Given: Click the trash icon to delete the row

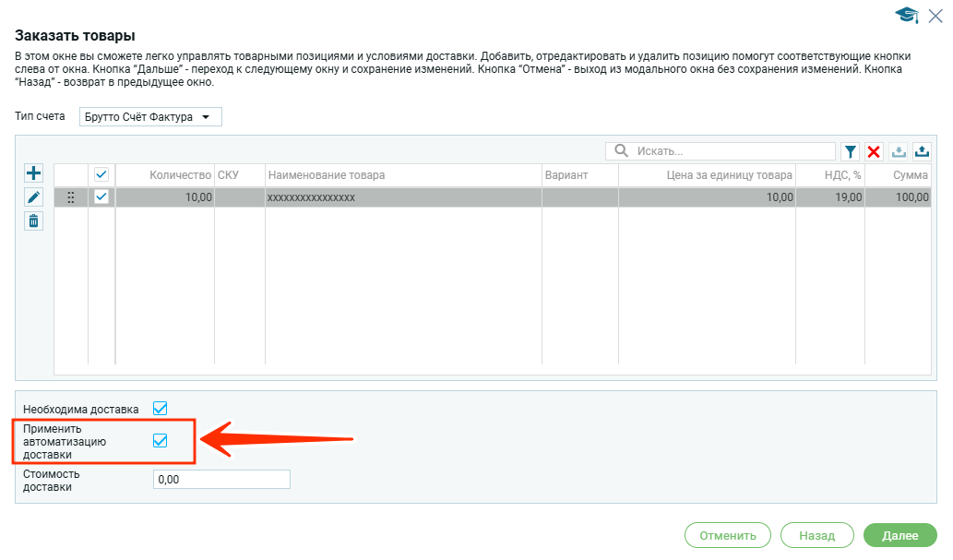Looking at the screenshot, I should tap(34, 220).
